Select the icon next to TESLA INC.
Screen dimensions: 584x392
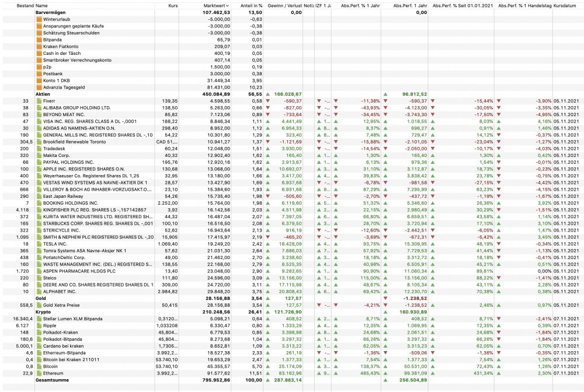click(x=39, y=244)
